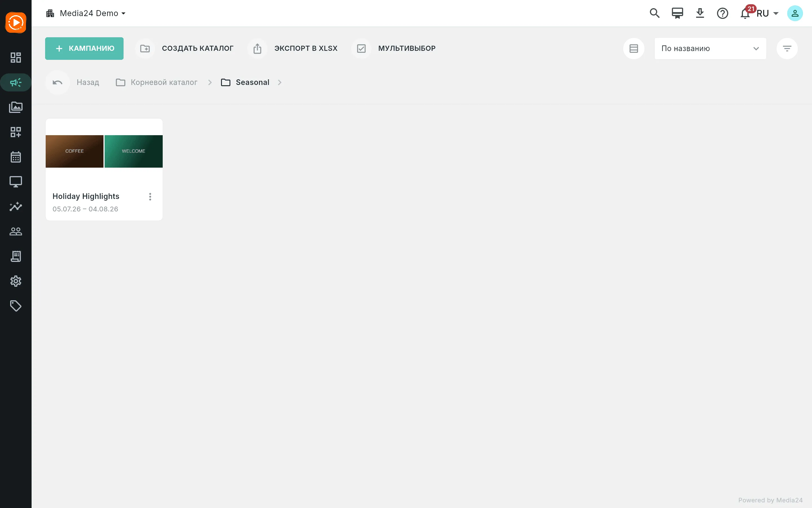This screenshot has width=812, height=508.
Task: Open the COFFEE thumbnail in Holiday Highlights
Action: [x=74, y=151]
